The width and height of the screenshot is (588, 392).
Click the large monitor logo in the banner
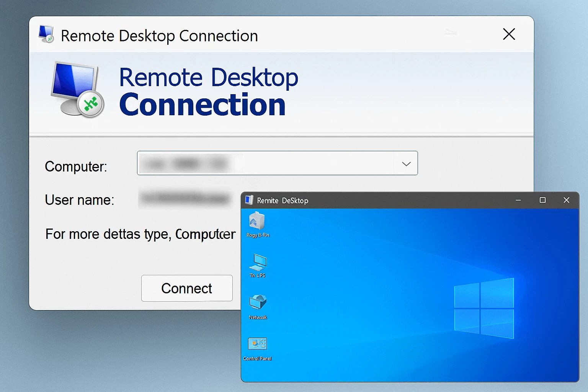point(78,90)
